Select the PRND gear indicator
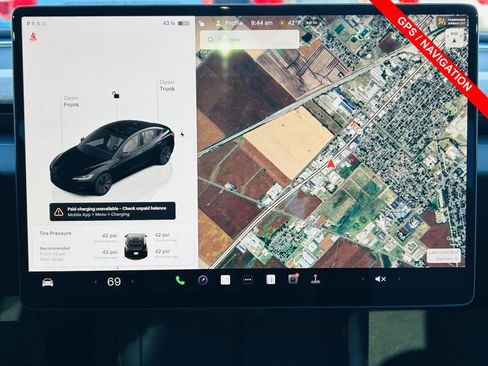This screenshot has height=366, width=488. point(36,24)
